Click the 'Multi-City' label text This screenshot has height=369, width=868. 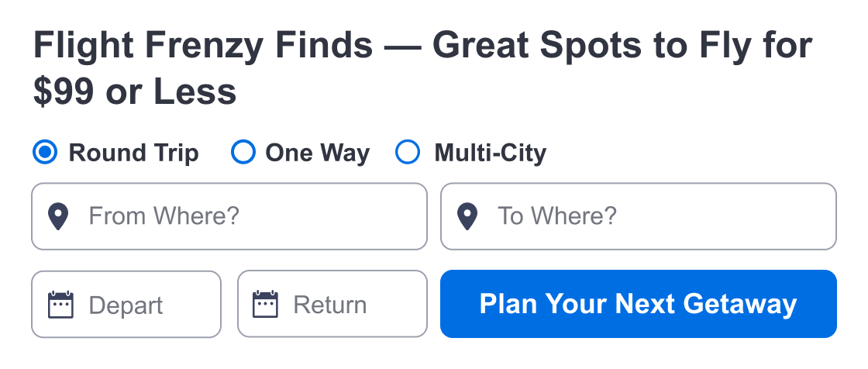pos(490,153)
